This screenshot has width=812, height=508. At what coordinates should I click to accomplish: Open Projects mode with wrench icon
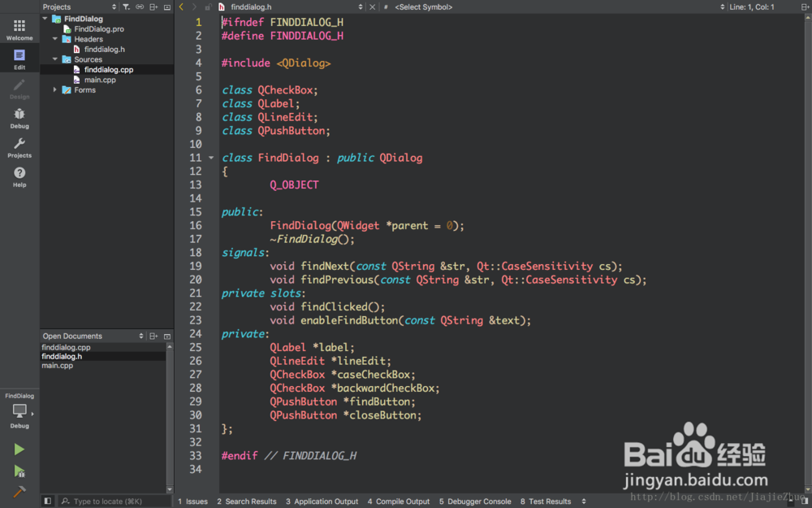point(19,148)
